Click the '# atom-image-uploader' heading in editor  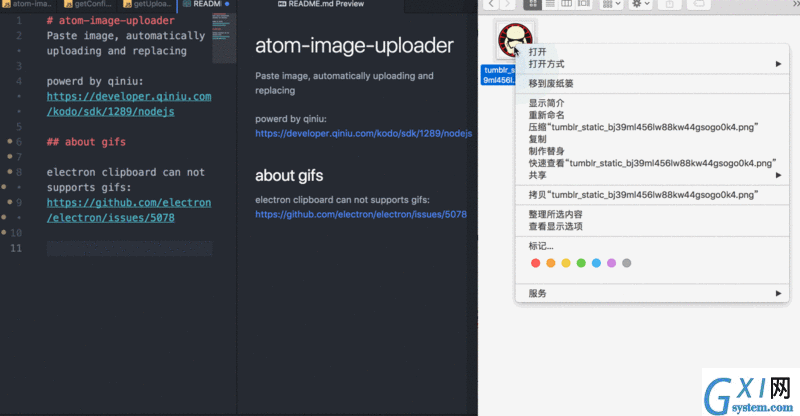[111, 20]
